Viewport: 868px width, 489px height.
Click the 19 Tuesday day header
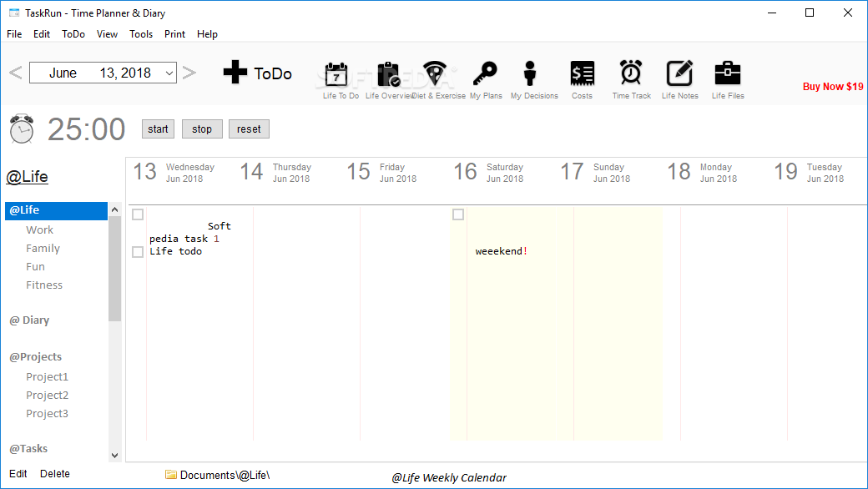tap(809, 172)
